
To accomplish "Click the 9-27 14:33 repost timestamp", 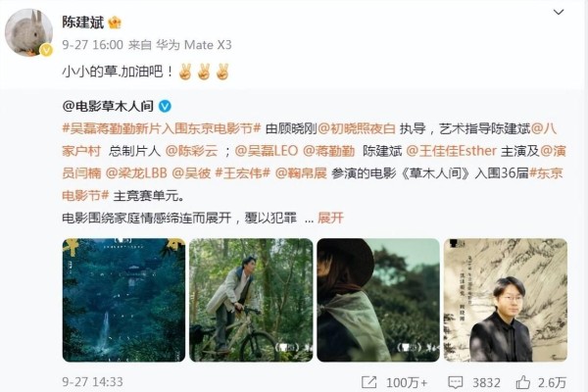I will tap(93, 382).
